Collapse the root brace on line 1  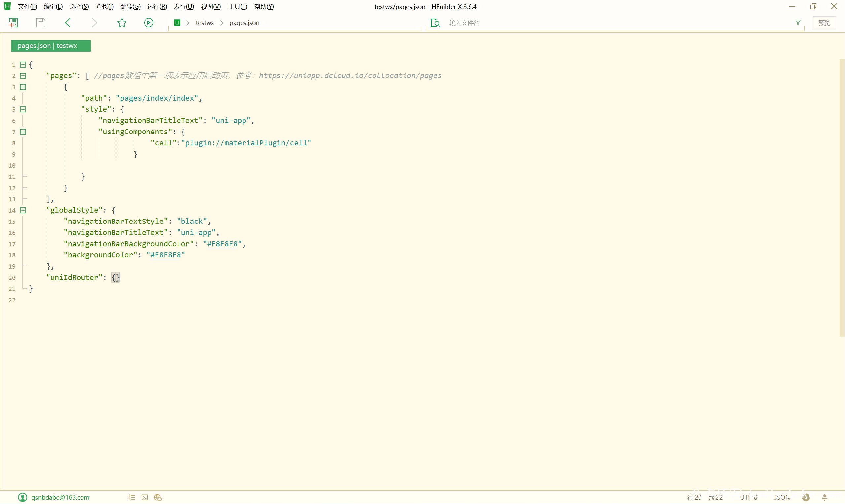pyautogui.click(x=23, y=65)
